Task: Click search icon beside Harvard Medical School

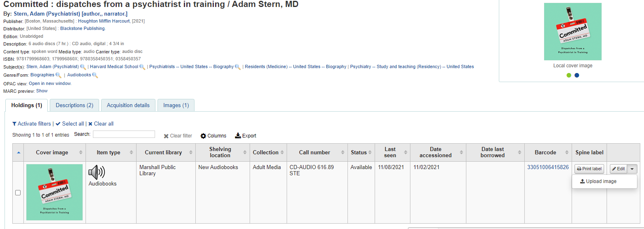Action: click(x=142, y=67)
